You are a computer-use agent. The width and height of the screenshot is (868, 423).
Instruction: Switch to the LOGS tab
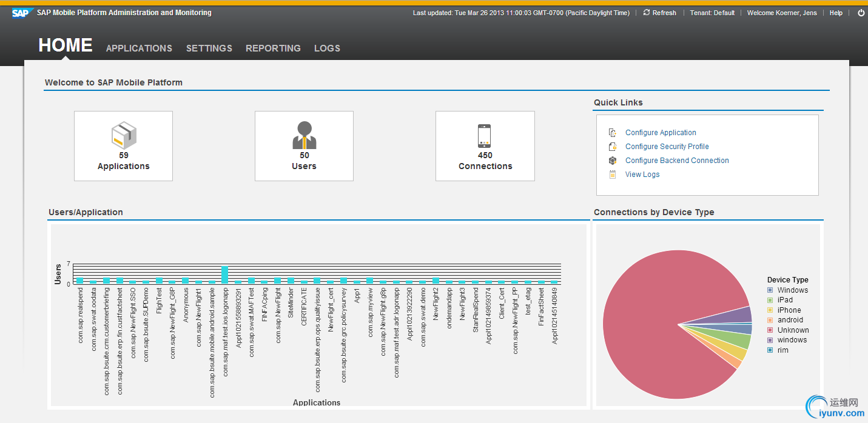(x=327, y=48)
